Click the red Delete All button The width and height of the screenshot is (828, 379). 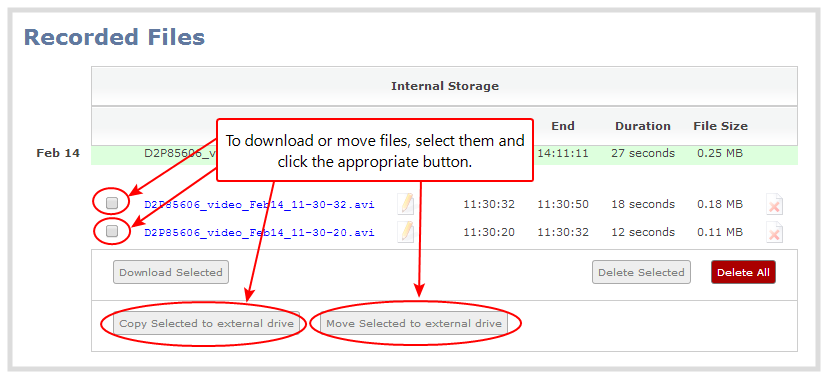coord(743,272)
